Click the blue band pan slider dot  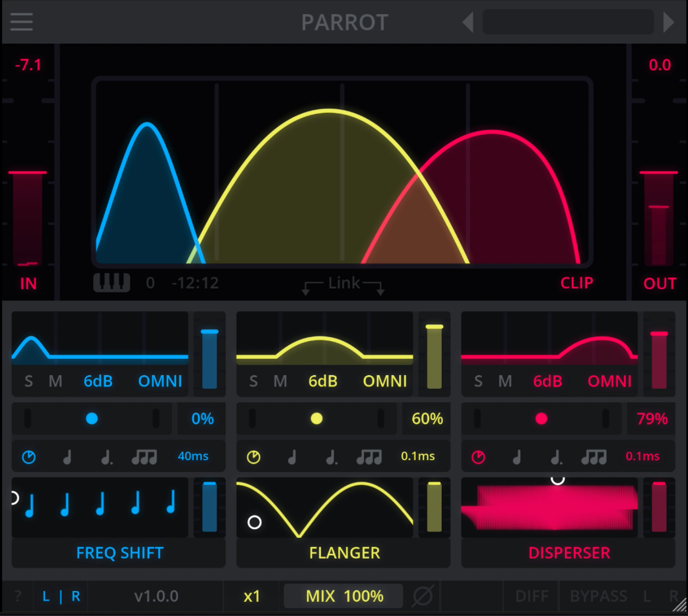(92, 418)
